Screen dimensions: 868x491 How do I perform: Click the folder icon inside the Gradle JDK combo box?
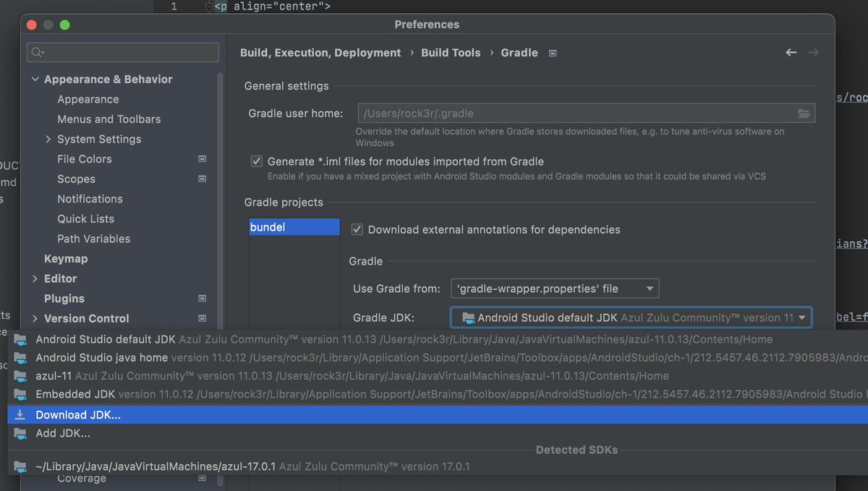[468, 317]
